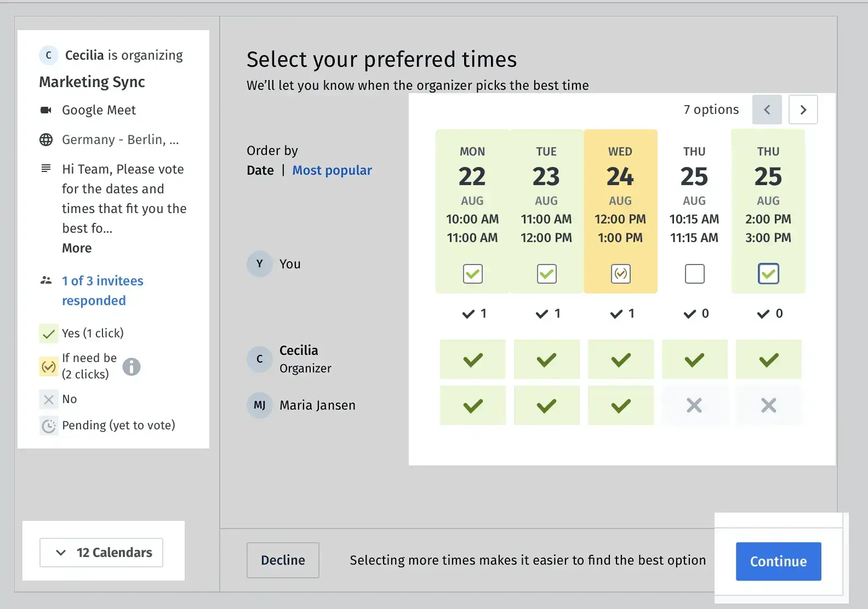Toggle the Wed 24 Aug if-need-be checkbox

621,273
